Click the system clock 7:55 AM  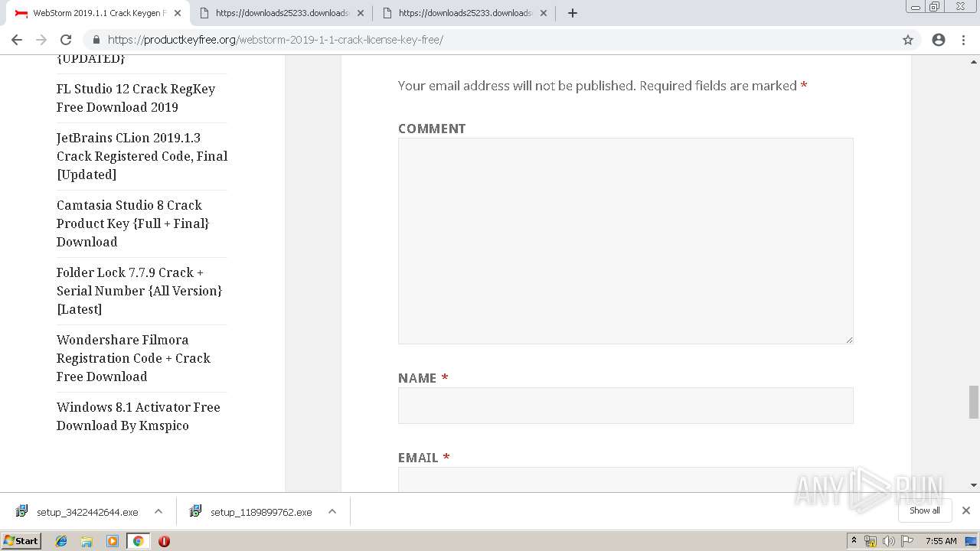pos(941,541)
